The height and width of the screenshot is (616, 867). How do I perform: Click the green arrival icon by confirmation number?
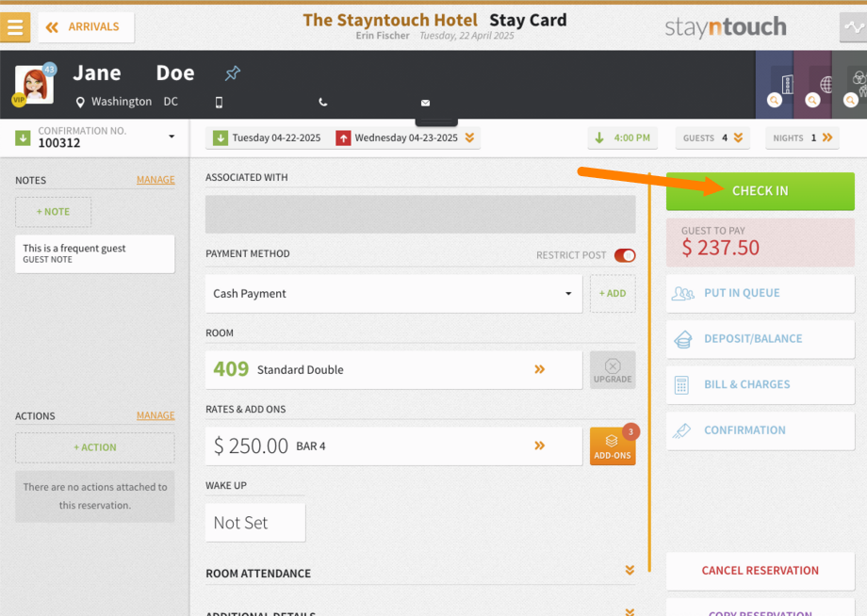pos(23,138)
